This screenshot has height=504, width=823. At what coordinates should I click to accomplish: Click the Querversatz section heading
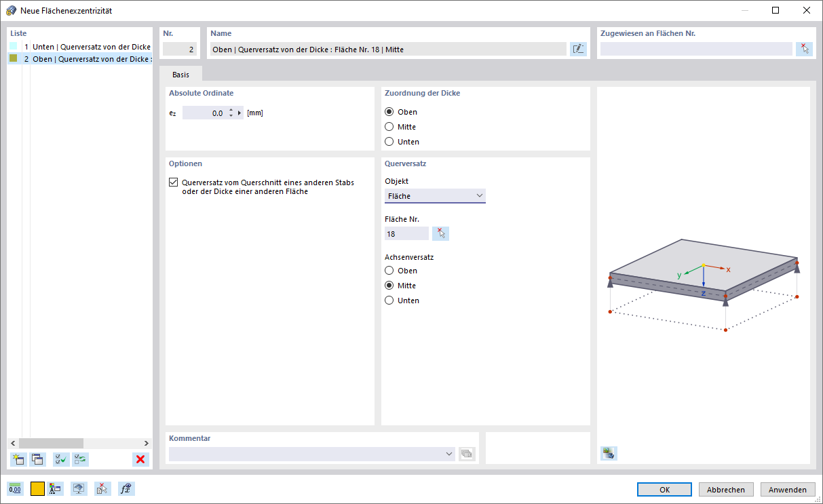[405, 163]
